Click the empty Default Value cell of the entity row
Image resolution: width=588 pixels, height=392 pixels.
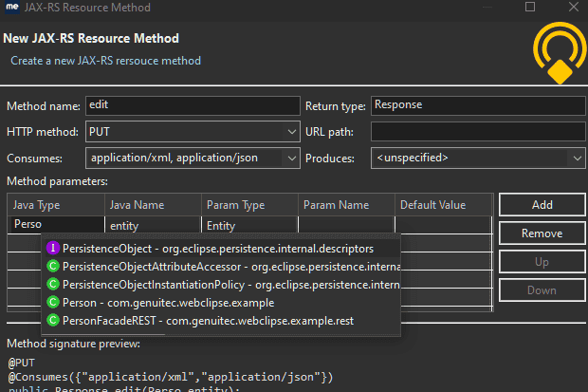point(444,225)
